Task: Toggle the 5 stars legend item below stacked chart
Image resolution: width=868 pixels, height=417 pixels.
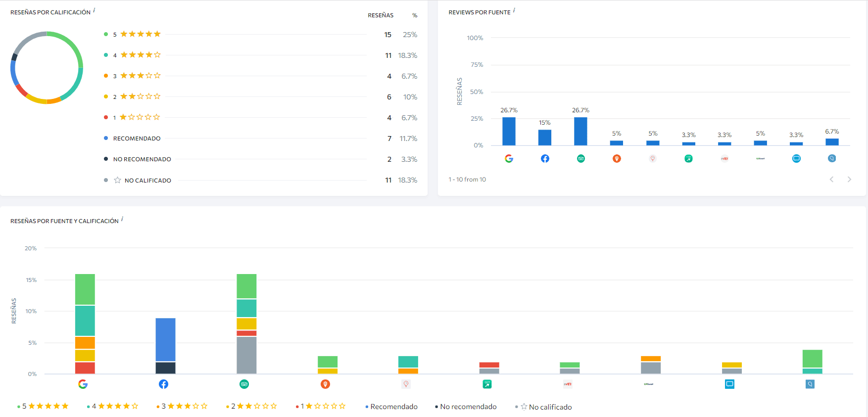Action: click(x=43, y=406)
